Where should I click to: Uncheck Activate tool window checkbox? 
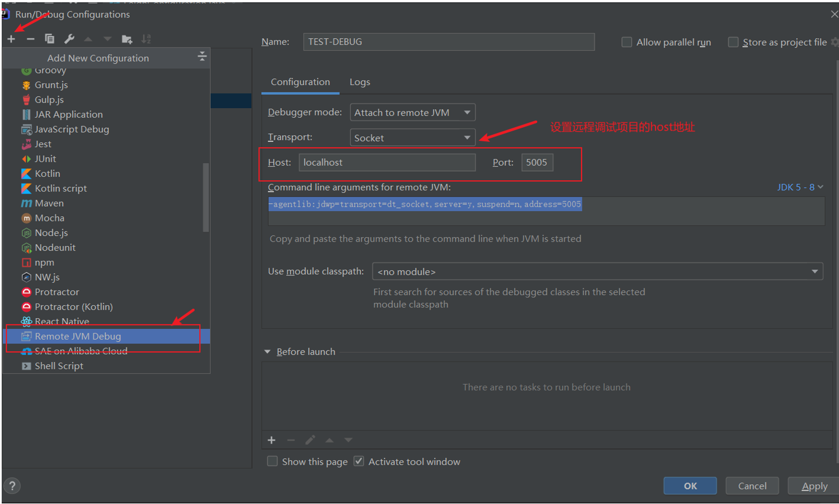359,461
